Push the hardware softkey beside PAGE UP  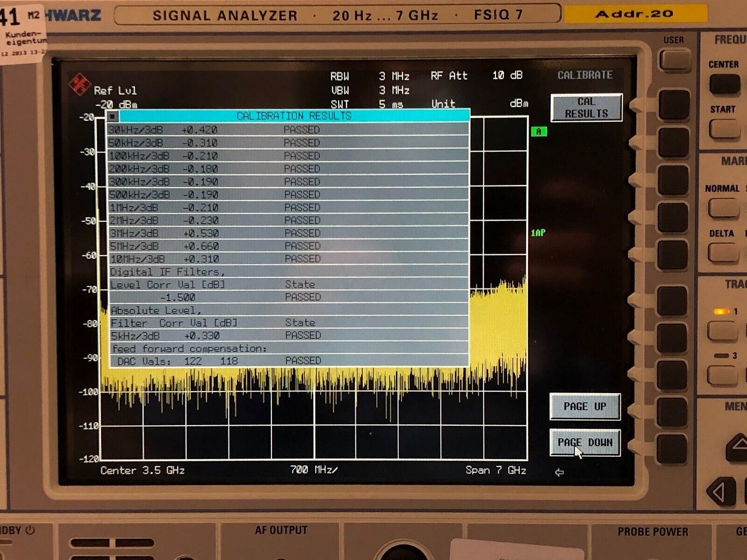pyautogui.click(x=672, y=412)
